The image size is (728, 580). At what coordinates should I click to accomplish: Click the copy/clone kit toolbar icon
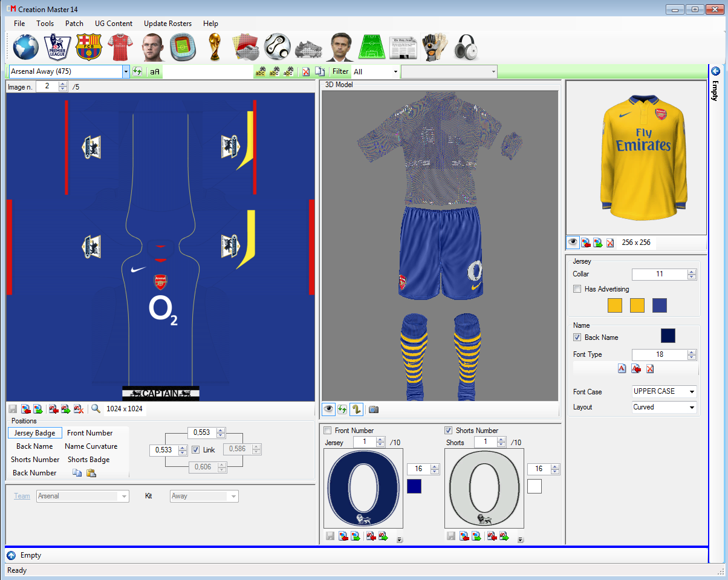[320, 71]
